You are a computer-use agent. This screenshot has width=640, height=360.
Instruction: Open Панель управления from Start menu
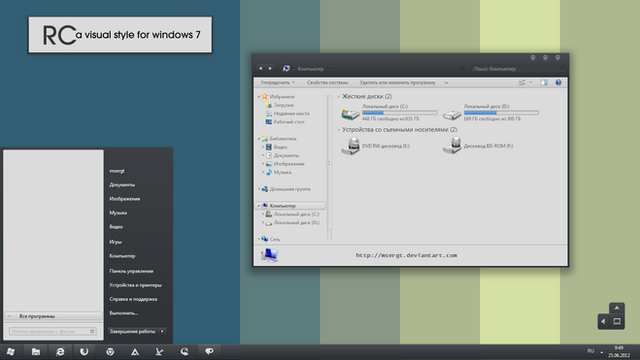point(131,271)
